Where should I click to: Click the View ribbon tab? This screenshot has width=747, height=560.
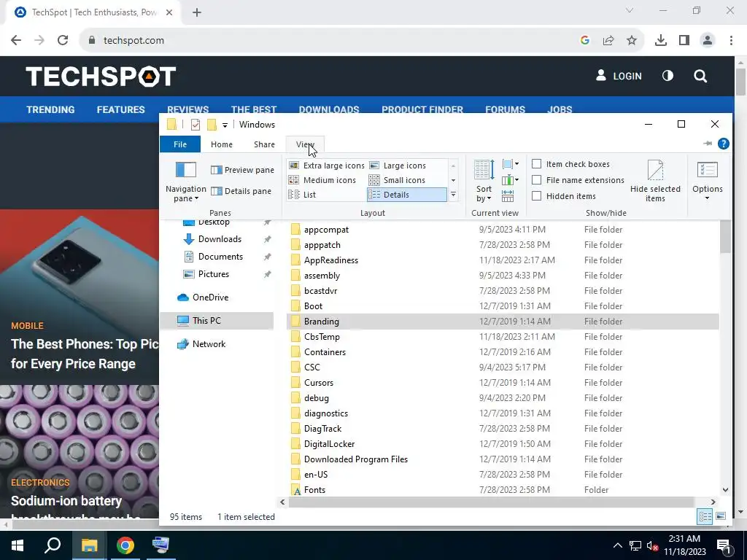click(305, 144)
